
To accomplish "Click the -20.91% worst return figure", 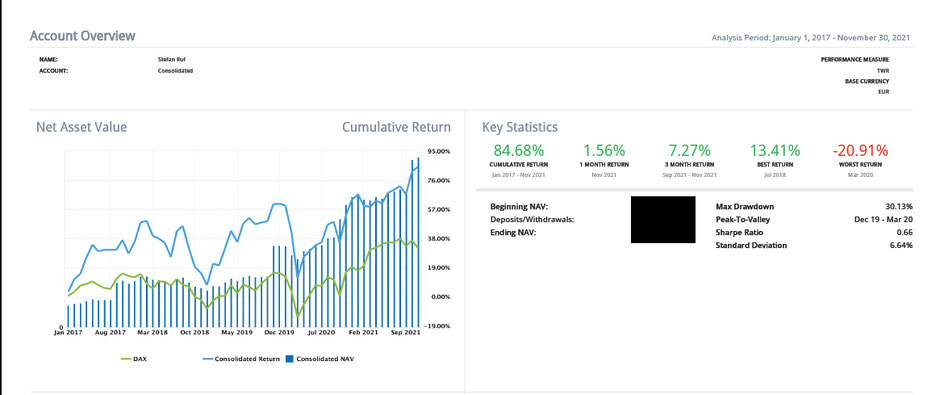I will [861, 150].
